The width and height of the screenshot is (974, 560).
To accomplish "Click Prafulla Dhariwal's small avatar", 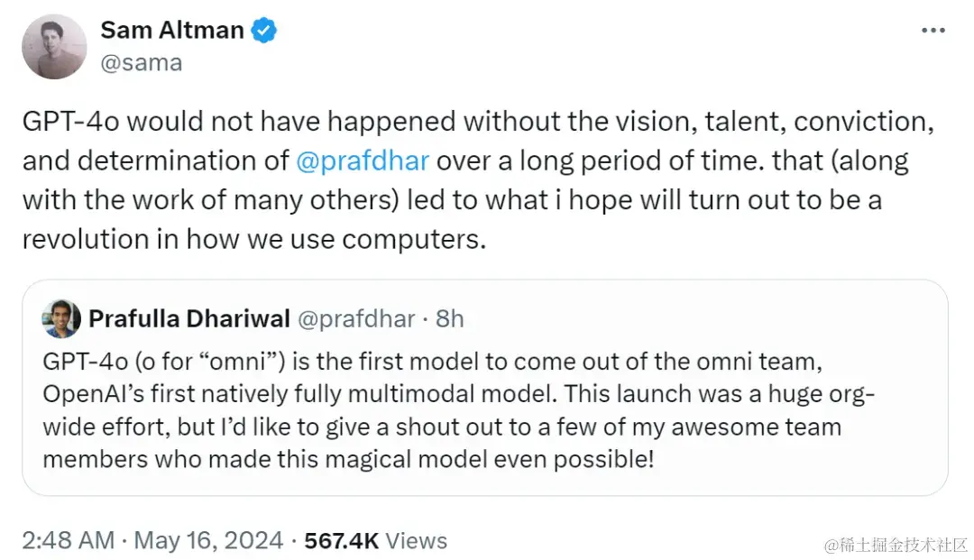I will click(x=60, y=318).
